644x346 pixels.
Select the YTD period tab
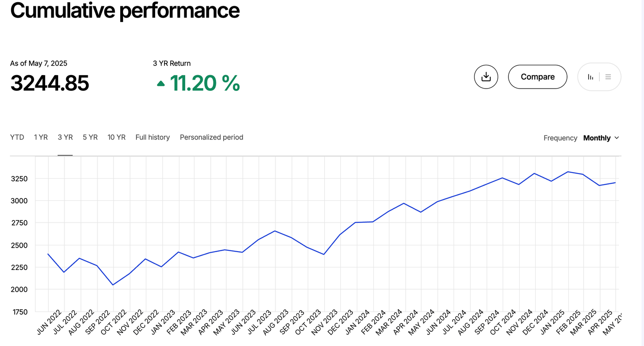coord(17,137)
